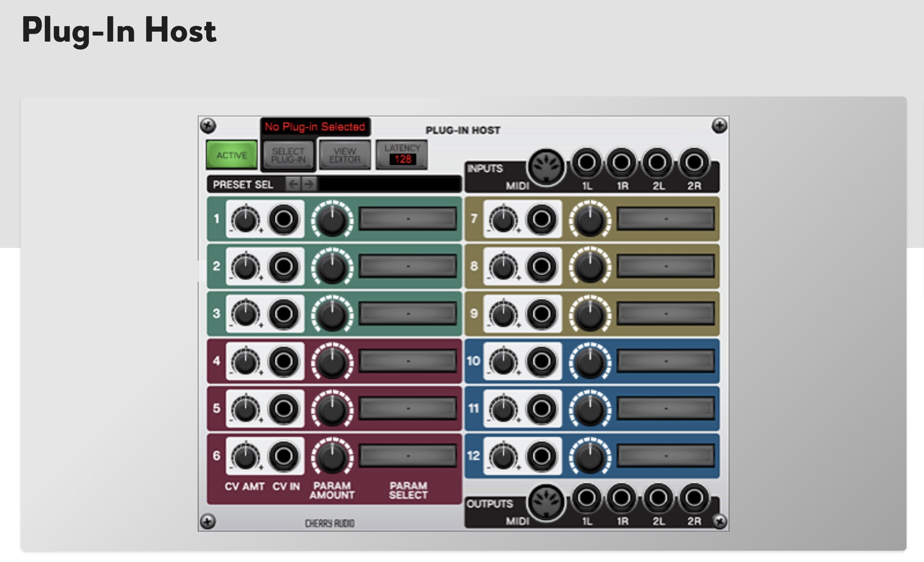Click the OUTPUTS 2L audio jack
Image resolution: width=924 pixels, height=562 pixels.
[x=657, y=498]
